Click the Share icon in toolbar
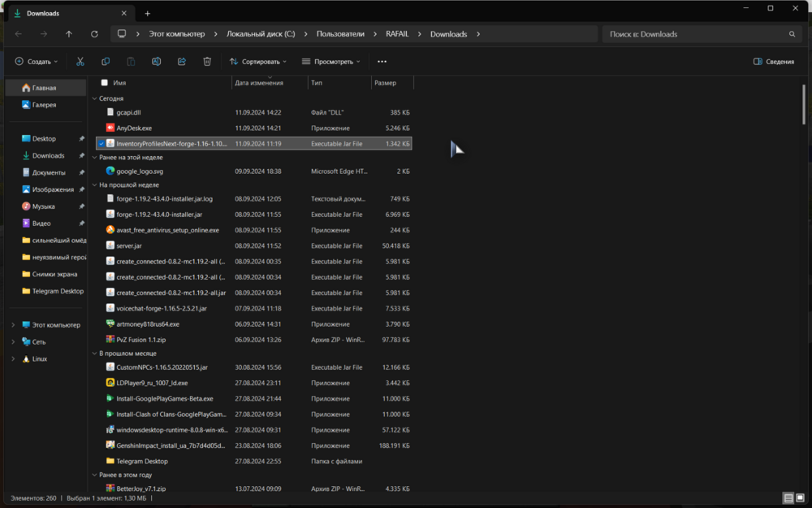Image resolution: width=812 pixels, height=508 pixels. (182, 61)
